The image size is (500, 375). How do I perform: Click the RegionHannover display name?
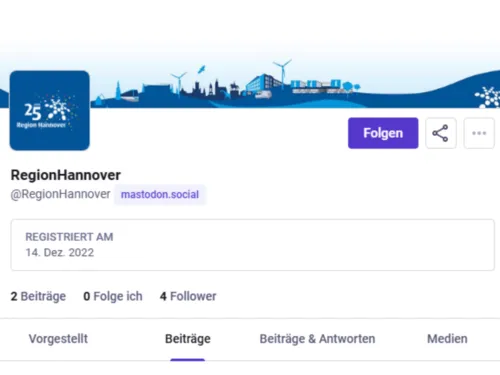(66, 175)
